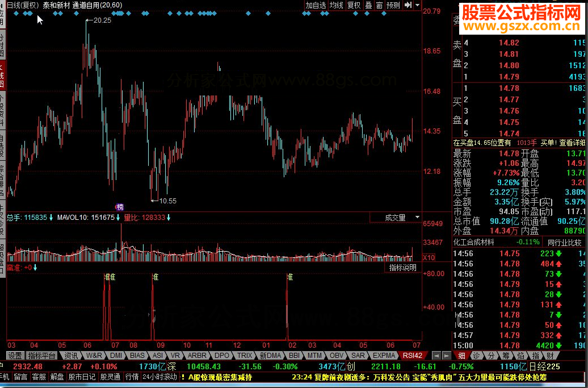Click the 加自选 add-to-watchlist button
This screenshot has height=388, width=588.
[316, 5]
